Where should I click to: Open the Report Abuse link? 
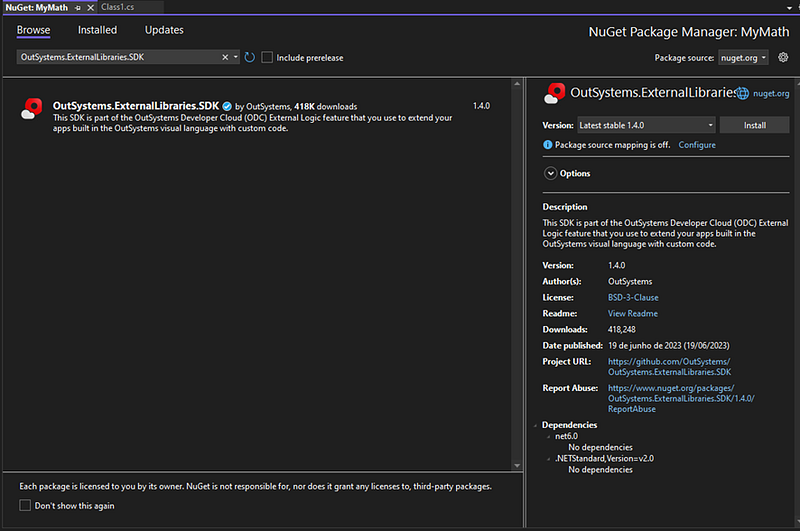[681, 398]
